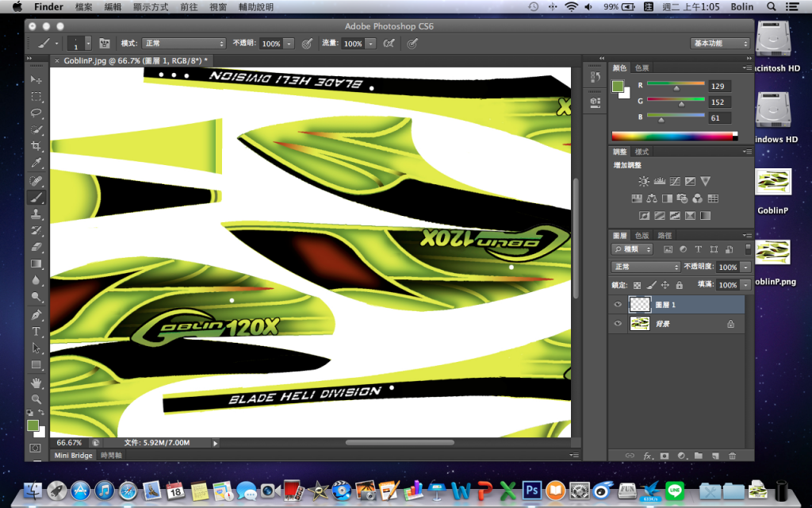Toggle lock all
The width and height of the screenshot is (812, 508).
point(679,285)
